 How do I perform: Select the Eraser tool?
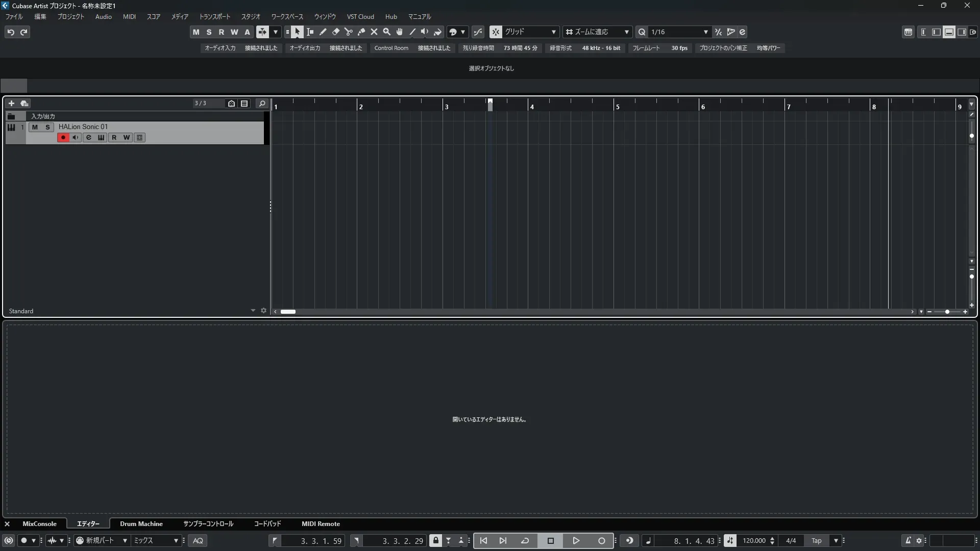(x=336, y=32)
